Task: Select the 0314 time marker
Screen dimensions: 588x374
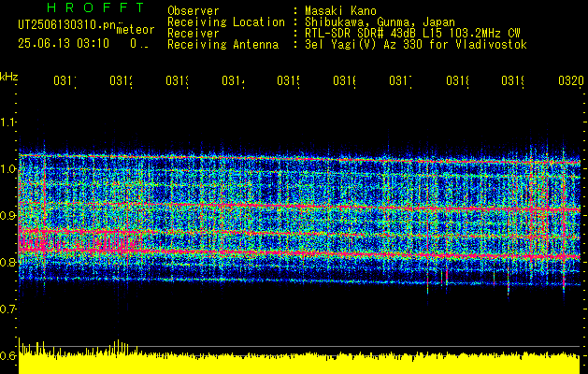Action: tap(233, 80)
